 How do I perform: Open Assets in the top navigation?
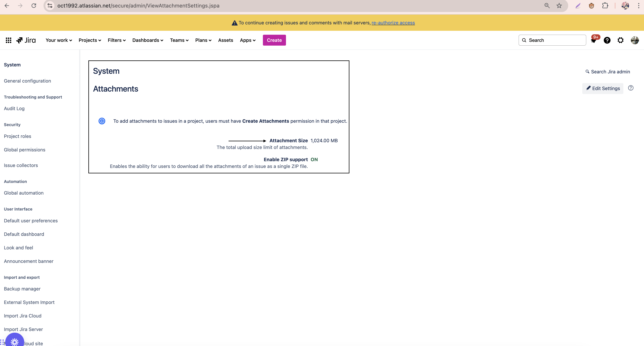pos(226,40)
